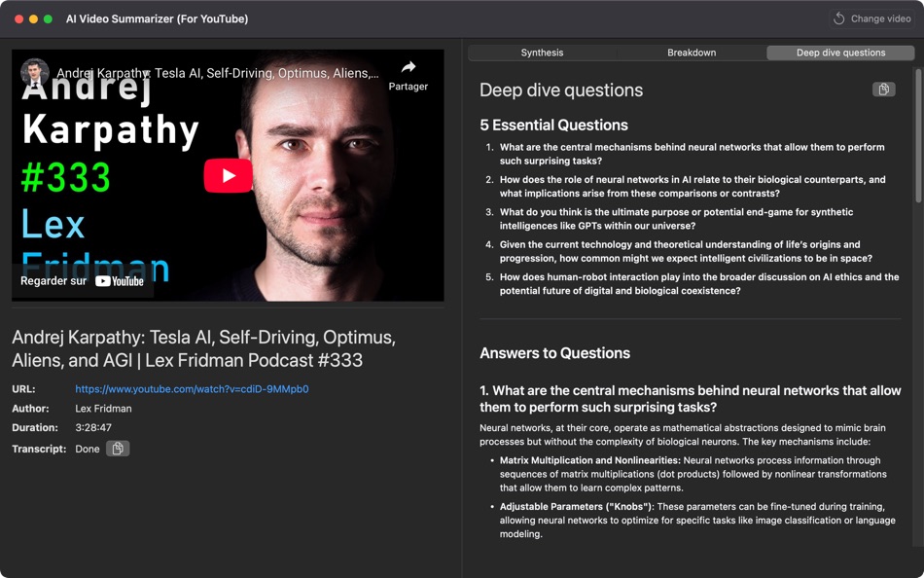924x578 pixels.
Task: Click question 3 about synthetic intelligences
Action: click(676, 219)
